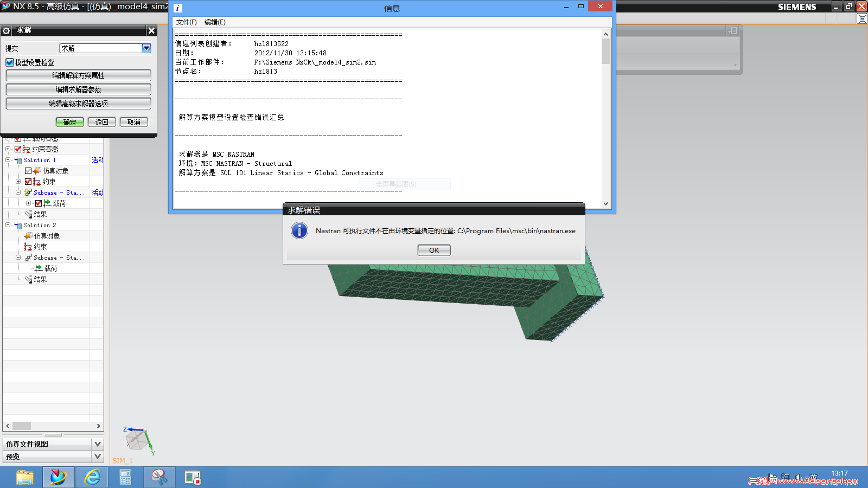This screenshot has height=488, width=868.
Task: Click the toolbar options dropdown icon at top right
Action: click(733, 31)
